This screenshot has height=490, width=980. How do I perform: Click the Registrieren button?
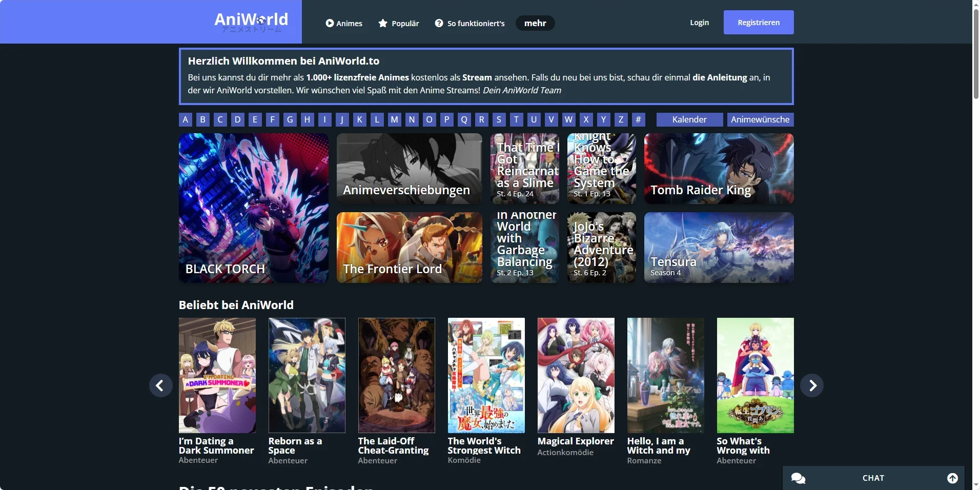(759, 23)
